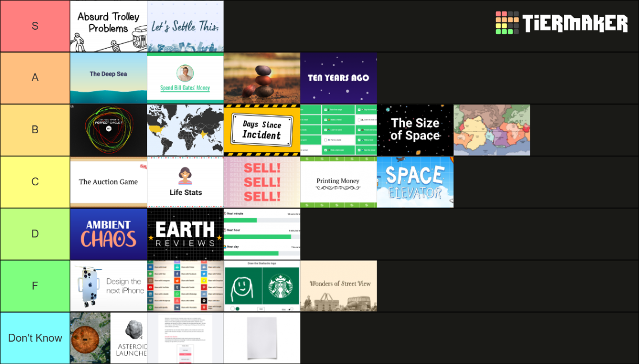Click the Earth Reviews thumbnail
Image resolution: width=639 pixels, height=364 pixels.
185,234
